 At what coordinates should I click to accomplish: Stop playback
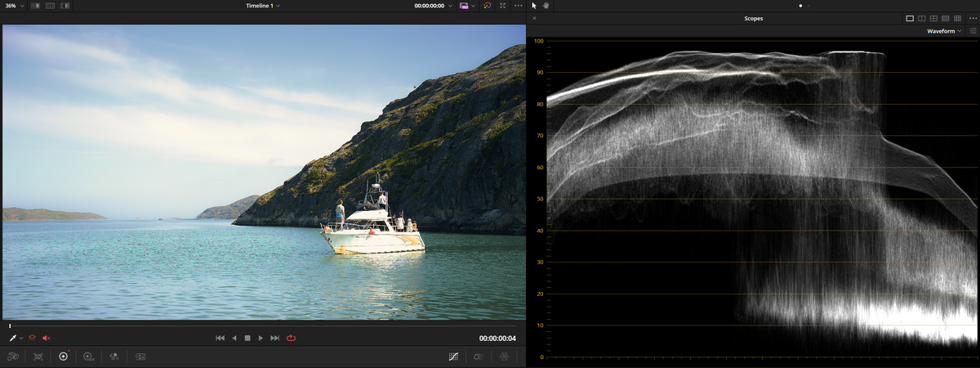(x=247, y=338)
